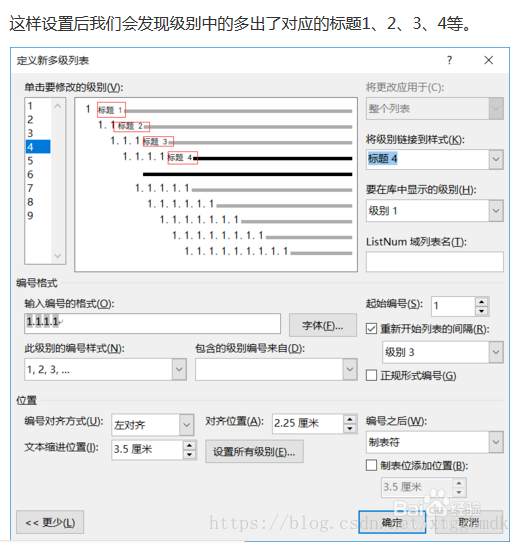Screen dimensions: 520x543
Task: Click the level list scroll down arrow
Action: (x=58, y=256)
